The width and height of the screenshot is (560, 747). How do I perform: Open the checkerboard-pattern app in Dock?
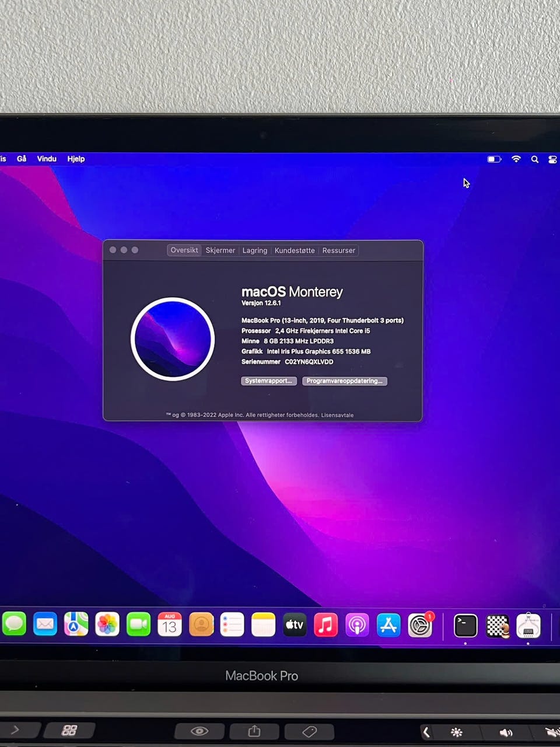(497, 626)
